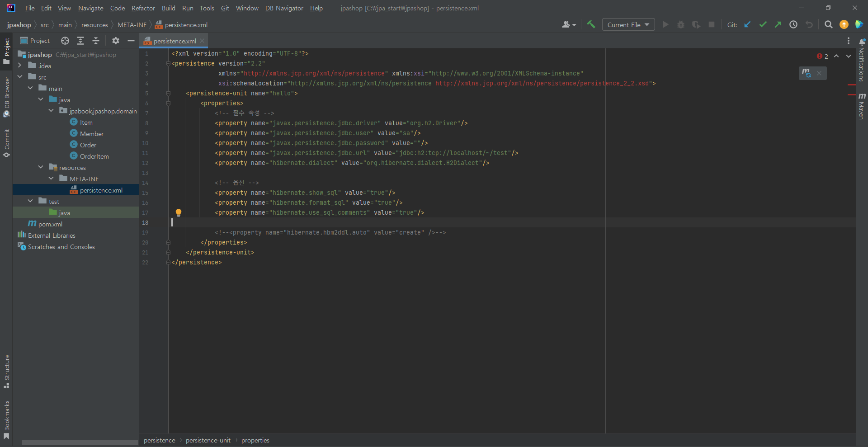Viewport: 868px width, 447px height.
Task: Toggle the Notifications tool window
Action: pyautogui.click(x=862, y=60)
